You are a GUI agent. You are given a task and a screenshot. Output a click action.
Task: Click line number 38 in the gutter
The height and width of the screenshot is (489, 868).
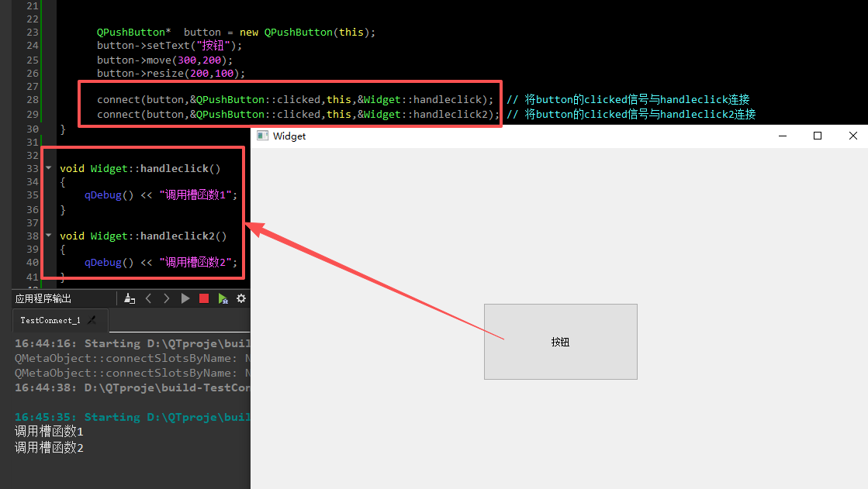pos(33,236)
